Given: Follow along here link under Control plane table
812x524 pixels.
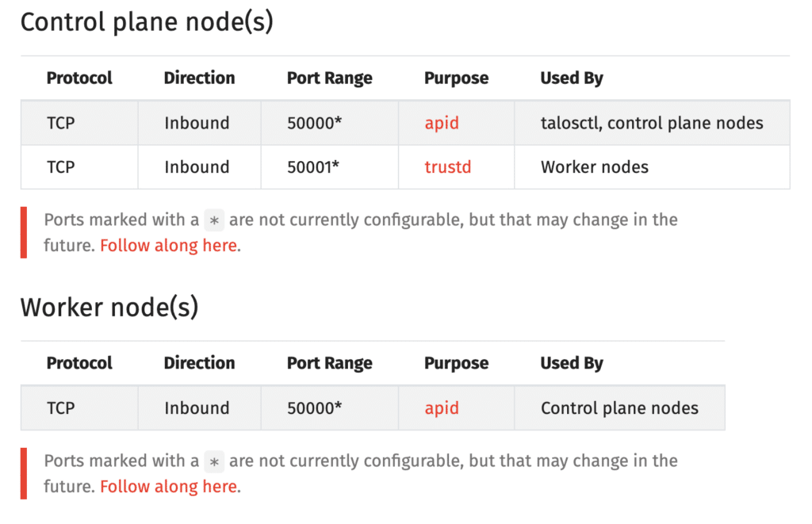Looking at the screenshot, I should [x=168, y=246].
